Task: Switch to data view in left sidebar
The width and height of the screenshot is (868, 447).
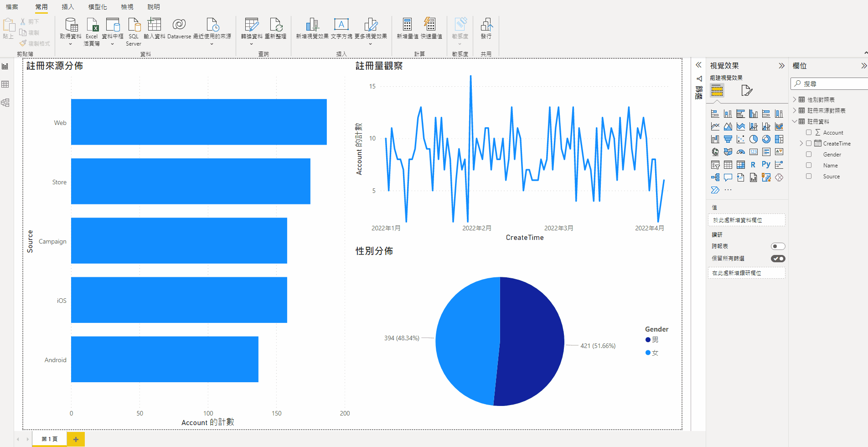Action: pos(5,84)
